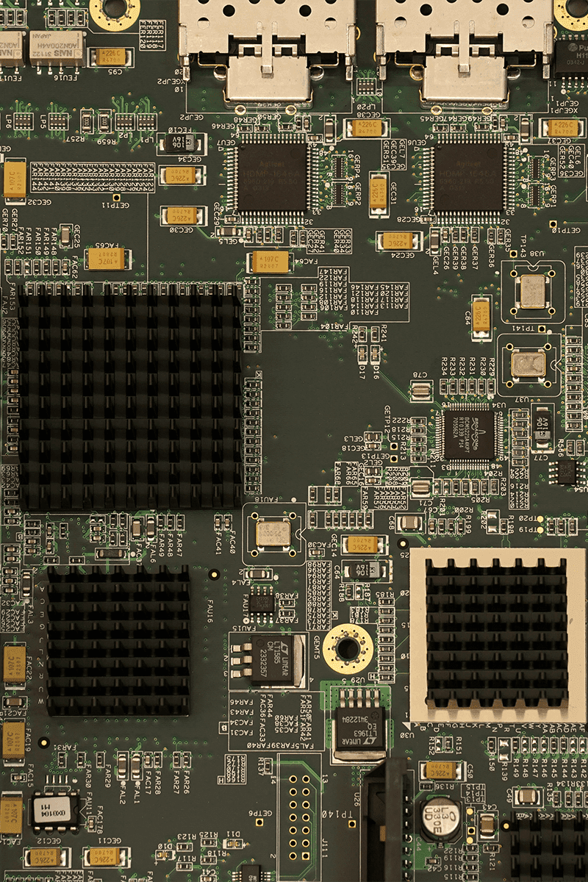Click the crystal oscillator labeled U37
588x882 pixels.
[x=528, y=365]
